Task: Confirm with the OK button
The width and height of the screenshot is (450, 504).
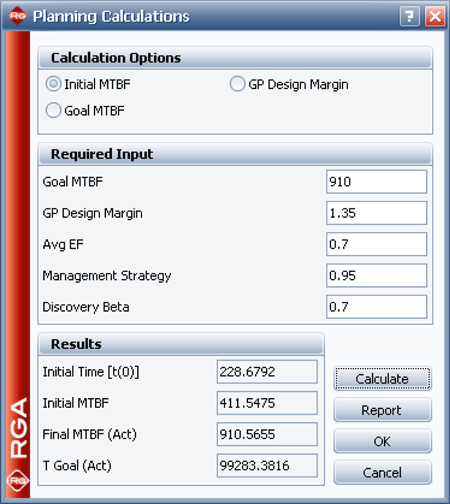Action: (382, 441)
